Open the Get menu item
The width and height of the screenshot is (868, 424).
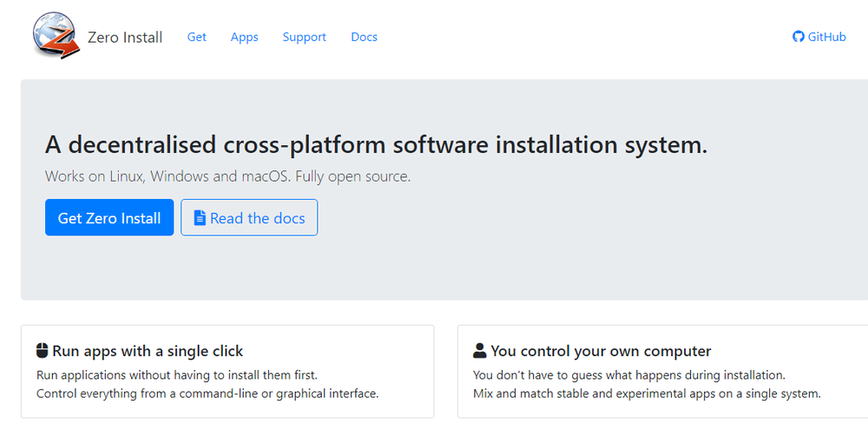pos(196,37)
